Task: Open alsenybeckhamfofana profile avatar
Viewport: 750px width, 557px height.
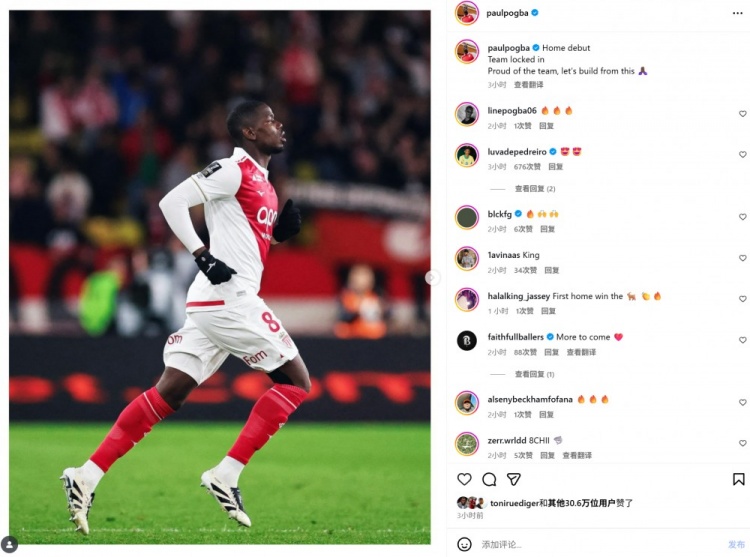Action: [467, 403]
